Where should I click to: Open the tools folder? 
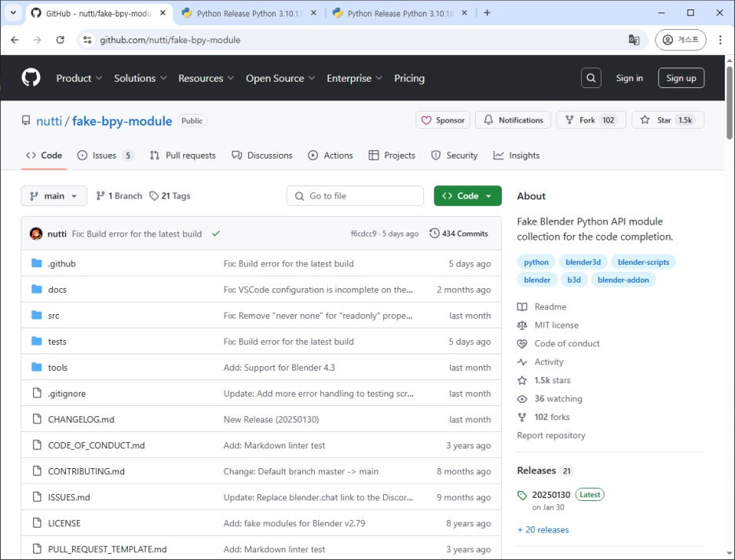pyautogui.click(x=57, y=368)
